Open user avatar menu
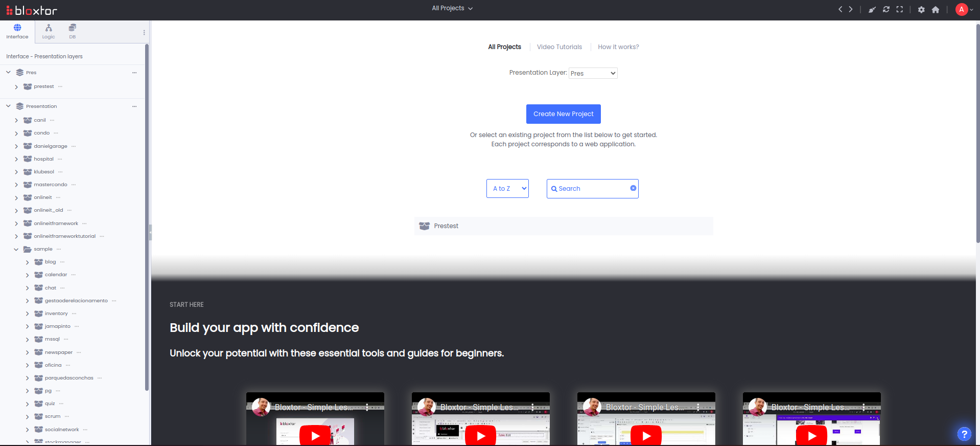The width and height of the screenshot is (980, 446). tap(964, 9)
